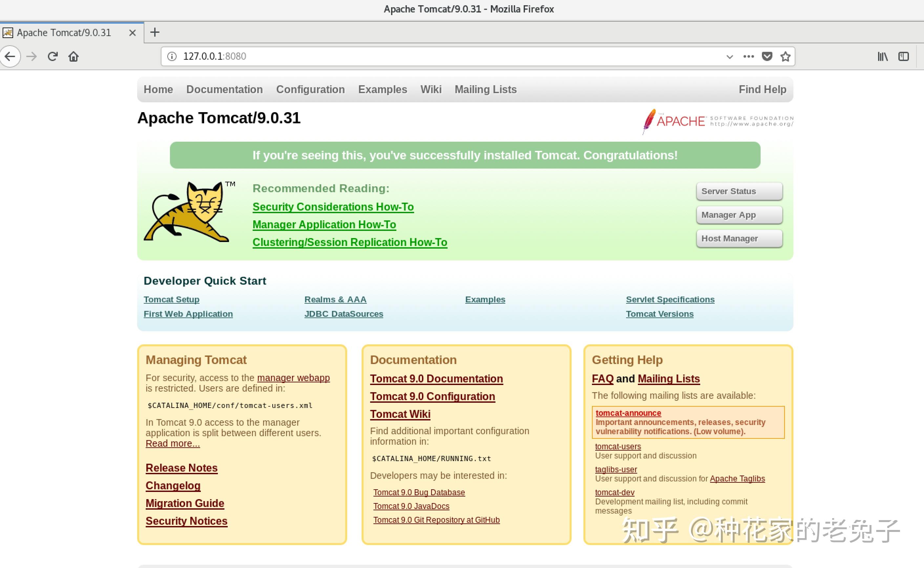
Task: Open the page actions menu (three dots)
Action: pos(748,56)
